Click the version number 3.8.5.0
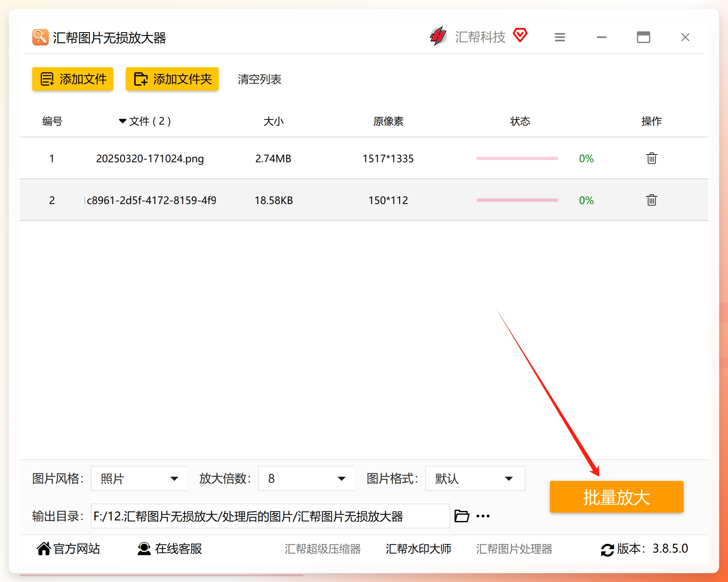Image resolution: width=728 pixels, height=582 pixels. (670, 549)
